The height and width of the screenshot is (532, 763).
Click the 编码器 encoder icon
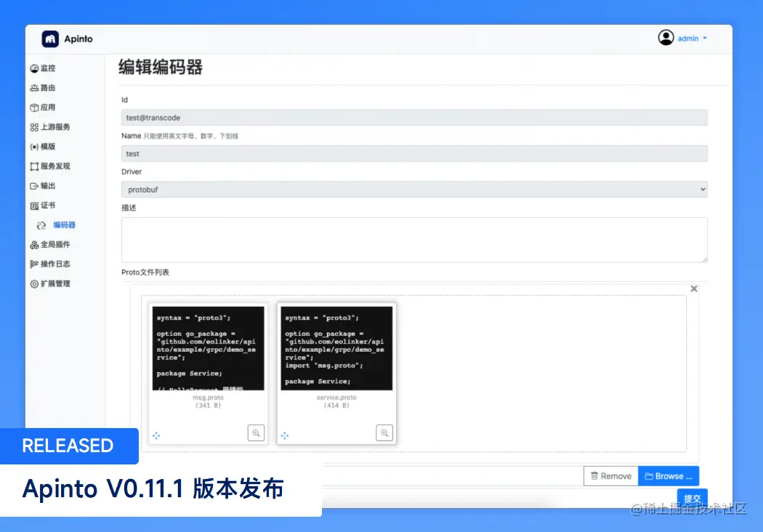pos(41,225)
